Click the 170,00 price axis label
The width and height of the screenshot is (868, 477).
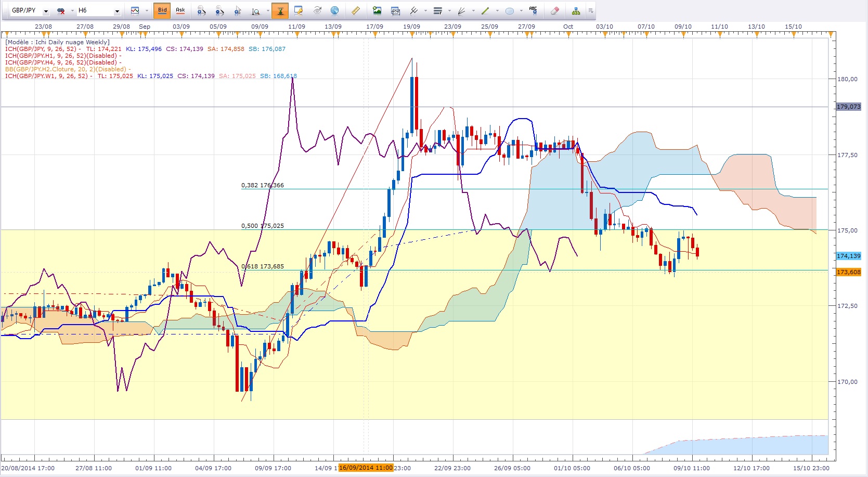click(x=847, y=382)
